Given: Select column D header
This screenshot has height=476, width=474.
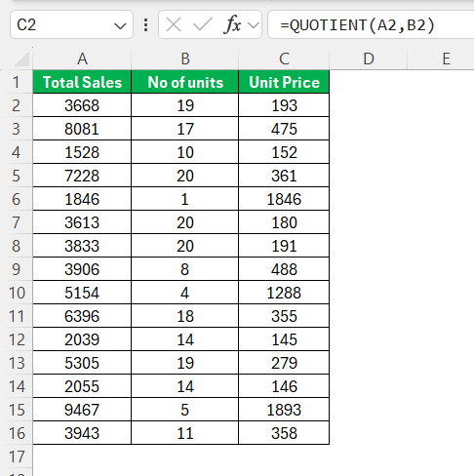Looking at the screenshot, I should (369, 59).
